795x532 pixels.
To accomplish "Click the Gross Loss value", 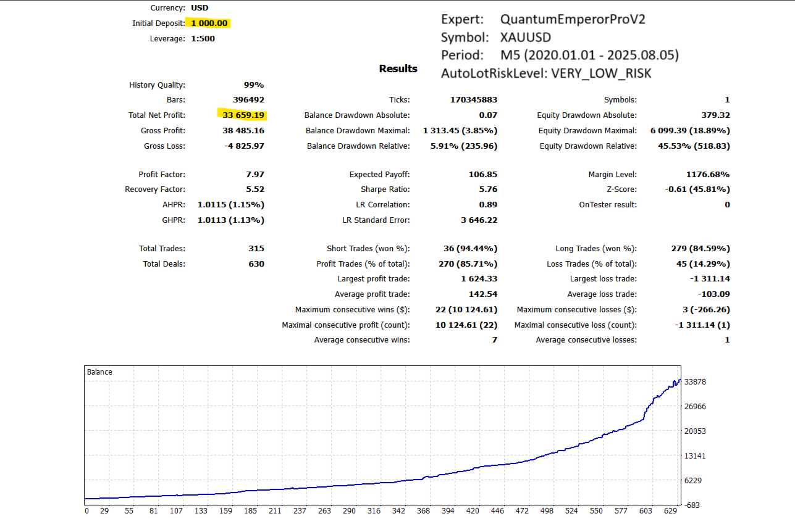I will [x=246, y=146].
